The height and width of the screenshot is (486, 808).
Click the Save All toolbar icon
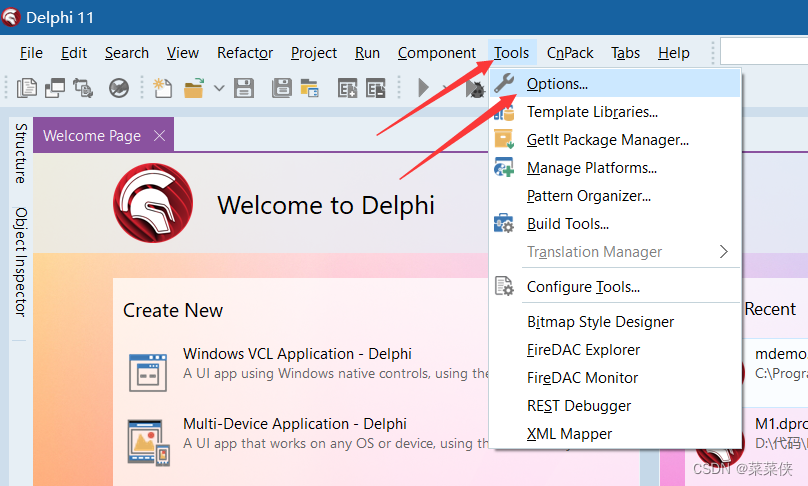[x=281, y=88]
